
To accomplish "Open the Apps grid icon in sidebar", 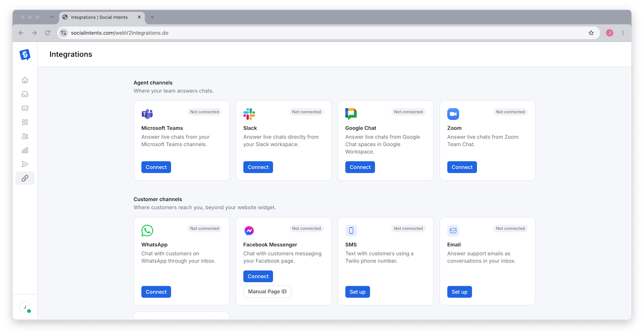I will point(25,122).
